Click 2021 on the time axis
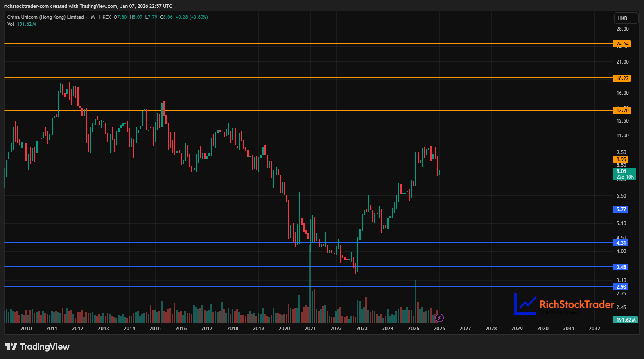 [310, 329]
